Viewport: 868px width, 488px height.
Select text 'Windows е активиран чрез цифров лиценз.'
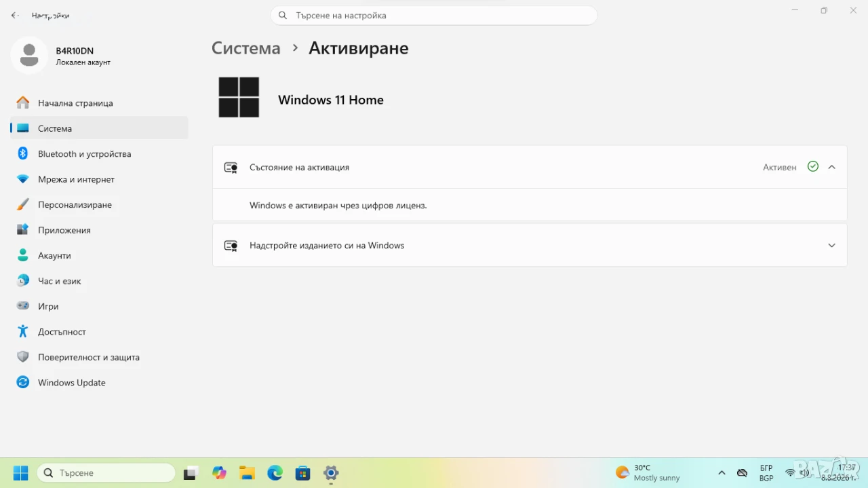(x=338, y=205)
